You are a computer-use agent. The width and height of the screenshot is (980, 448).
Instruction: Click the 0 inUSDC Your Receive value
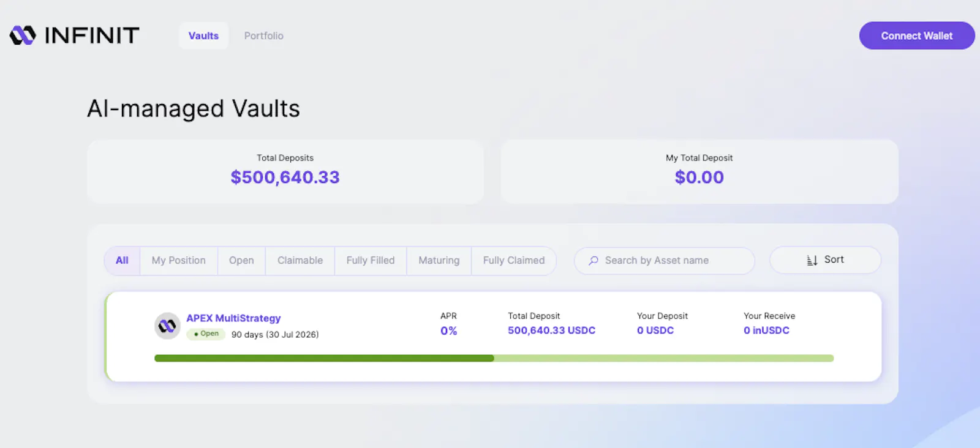click(766, 330)
